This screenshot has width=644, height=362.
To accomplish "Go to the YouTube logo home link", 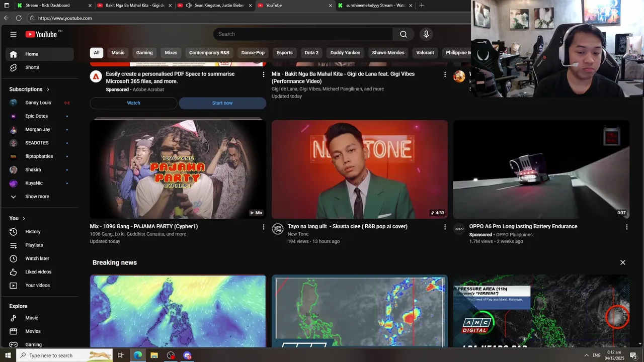I will [x=42, y=34].
